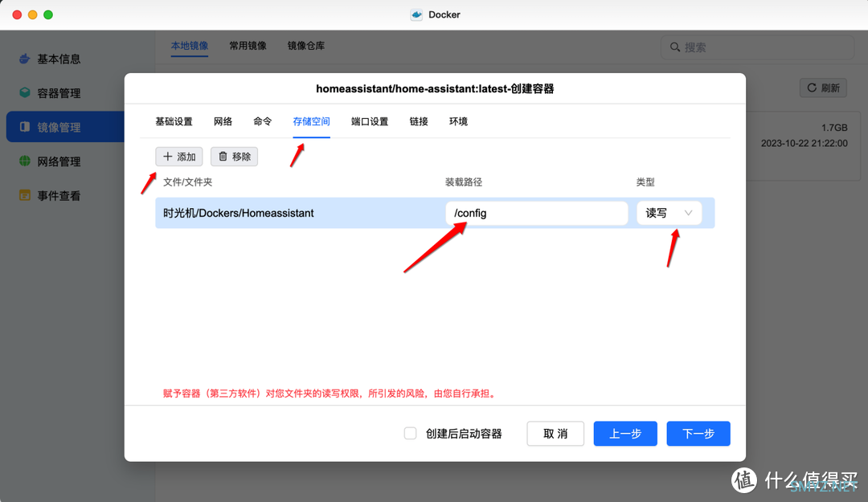Screen dimensions: 868x502
Task: Click the 刷新 refresh button
Action: [823, 88]
